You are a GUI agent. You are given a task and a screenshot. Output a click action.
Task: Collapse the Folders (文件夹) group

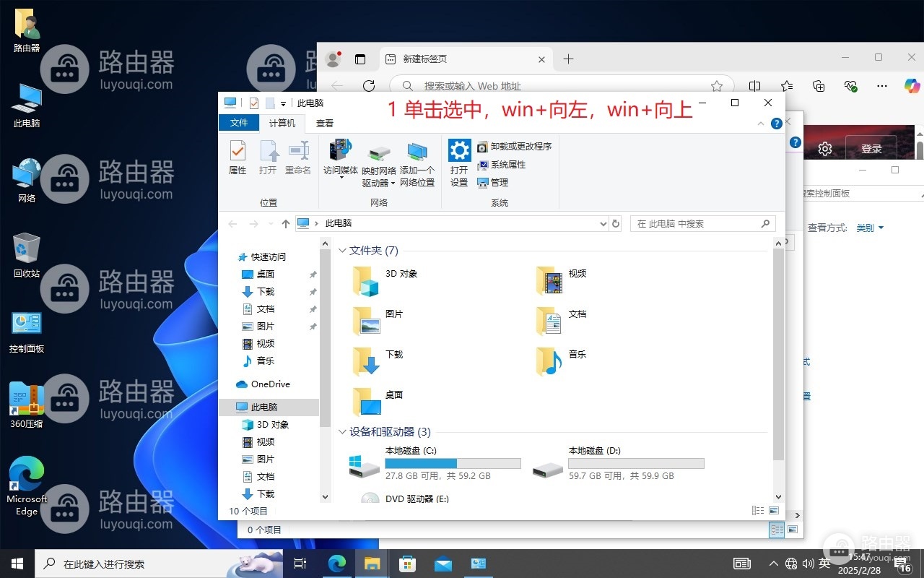pos(342,251)
